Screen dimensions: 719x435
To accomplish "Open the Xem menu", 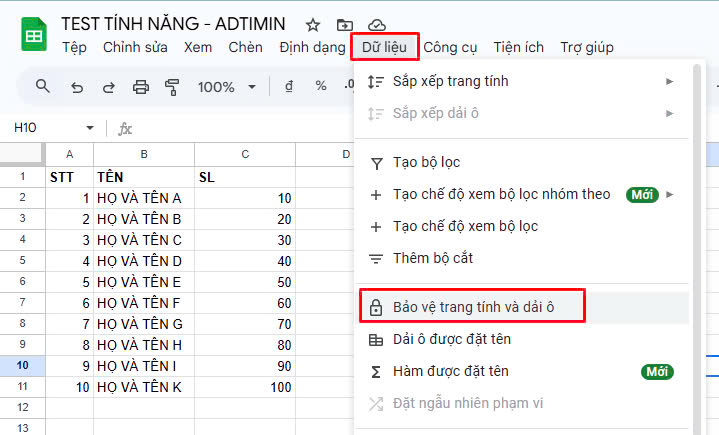I will [x=198, y=47].
